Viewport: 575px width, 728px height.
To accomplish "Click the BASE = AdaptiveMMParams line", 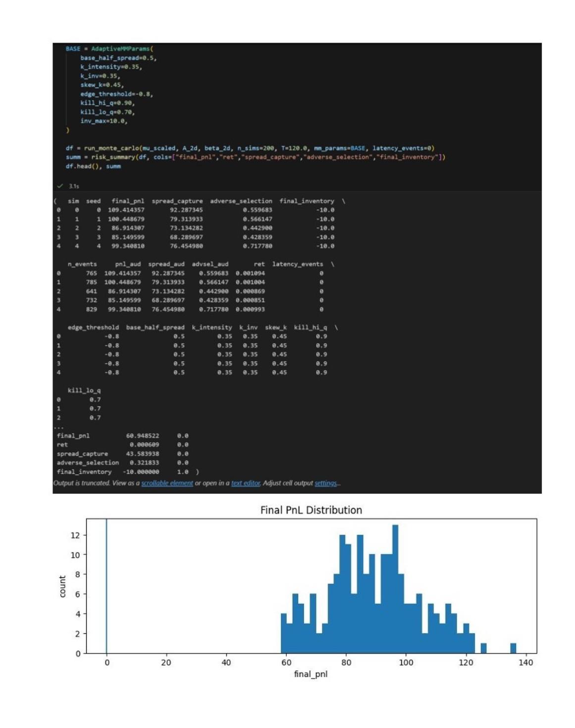I will click(109, 49).
